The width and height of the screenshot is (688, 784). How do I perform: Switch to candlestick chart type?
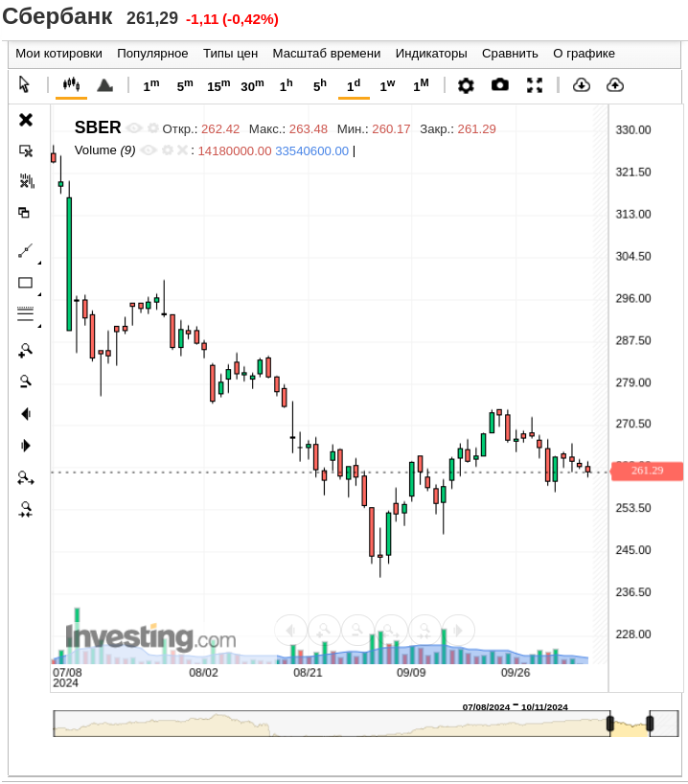pyautogui.click(x=71, y=84)
